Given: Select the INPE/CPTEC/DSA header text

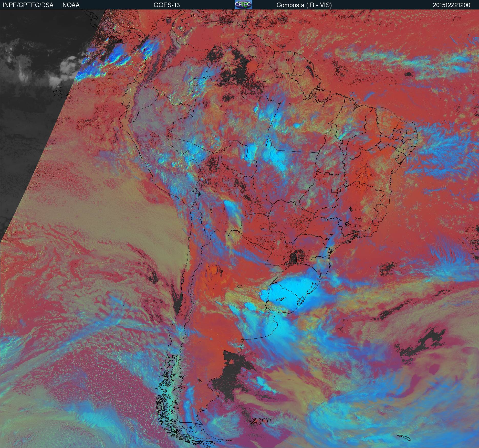Looking at the screenshot, I should [x=28, y=5].
